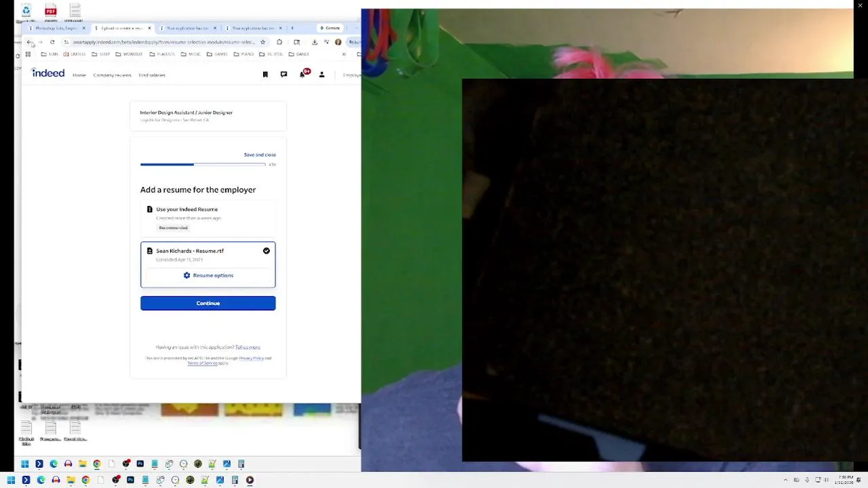Image resolution: width=868 pixels, height=488 pixels.
Task: Open the PDF file desktop icon
Action: tap(50, 11)
